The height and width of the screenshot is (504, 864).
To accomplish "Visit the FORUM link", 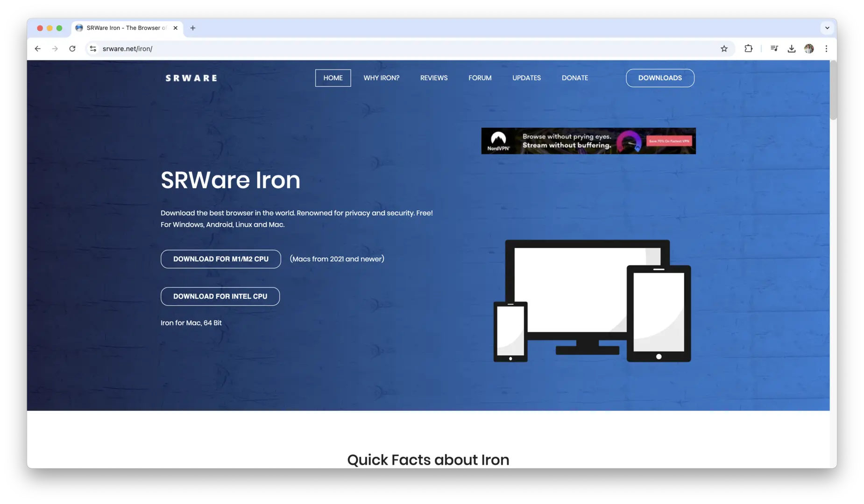I will coord(480,78).
